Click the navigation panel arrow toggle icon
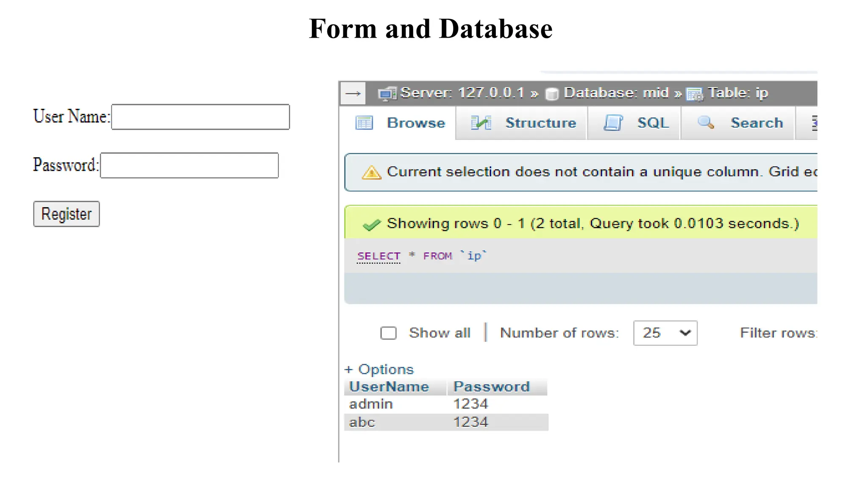The image size is (868, 488). (x=353, y=94)
